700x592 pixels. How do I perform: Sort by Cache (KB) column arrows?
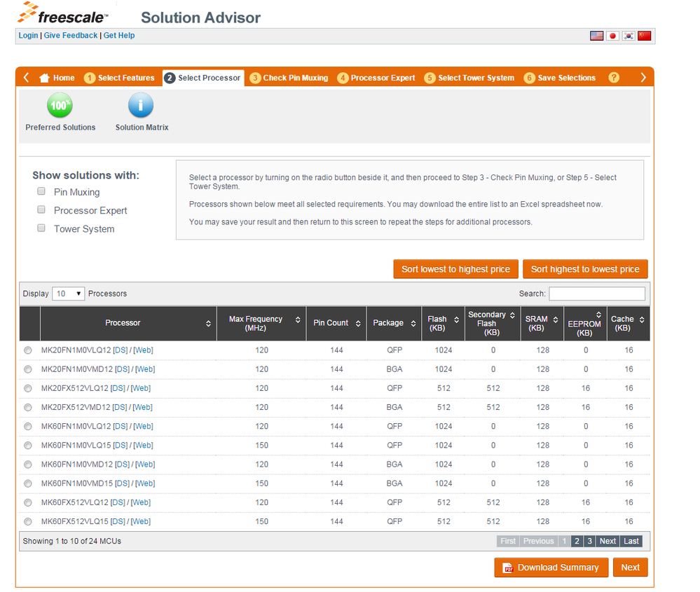[642, 319]
